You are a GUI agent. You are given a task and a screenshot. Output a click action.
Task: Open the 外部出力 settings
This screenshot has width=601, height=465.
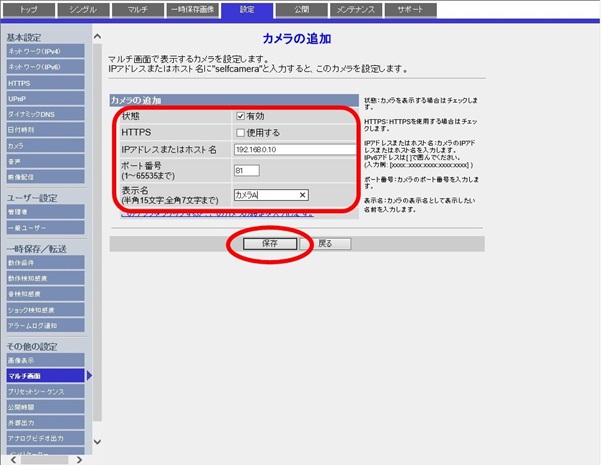point(45,423)
